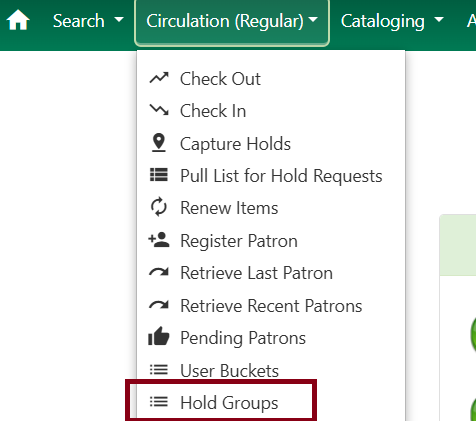
Task: Click the Check Out trending-up icon
Action: [159, 78]
